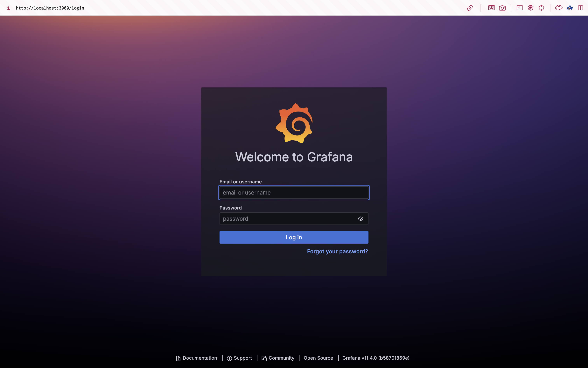
Task: Click the Grafana logo
Action: click(294, 123)
